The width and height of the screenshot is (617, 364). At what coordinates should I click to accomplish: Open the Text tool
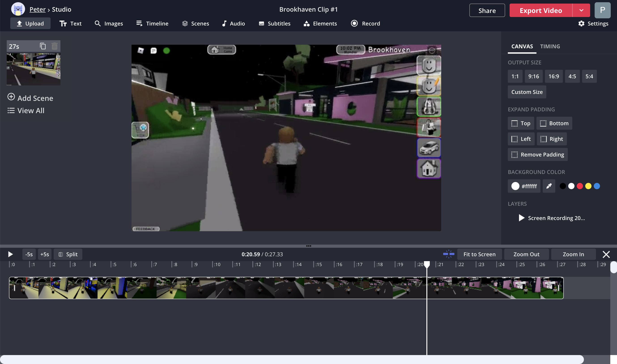point(70,23)
